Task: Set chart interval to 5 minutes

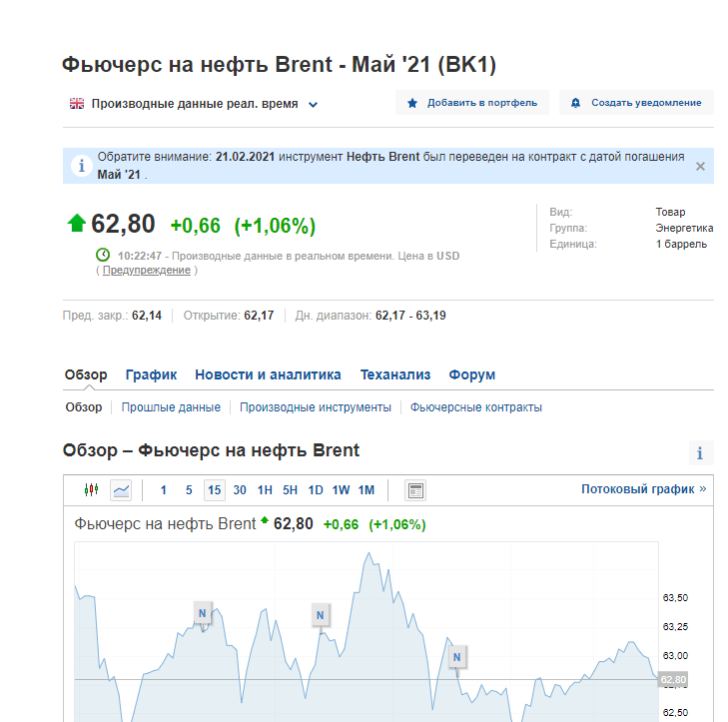Action: (x=189, y=490)
